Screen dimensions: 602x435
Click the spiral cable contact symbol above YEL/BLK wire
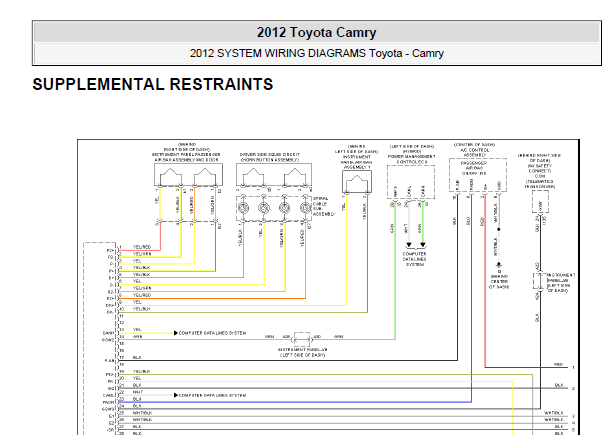[x=243, y=208]
